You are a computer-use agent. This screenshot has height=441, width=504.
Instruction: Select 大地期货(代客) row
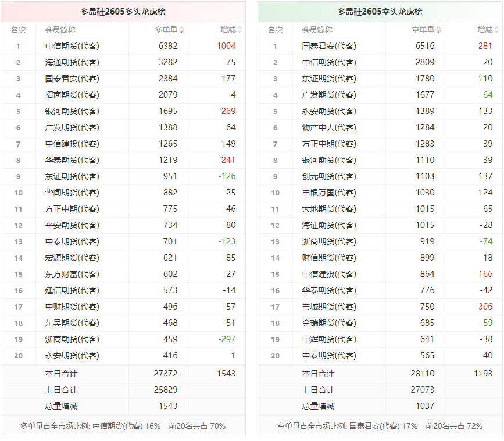(380, 209)
